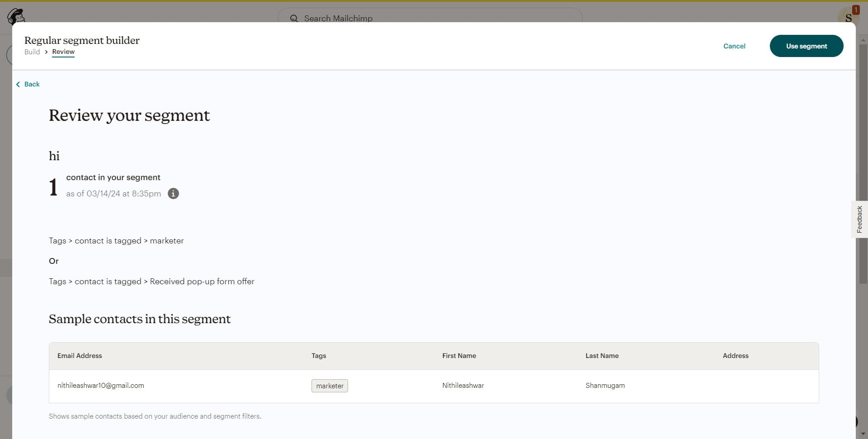868x439 pixels.
Task: Click the marketer tag chip
Action: 330,386
